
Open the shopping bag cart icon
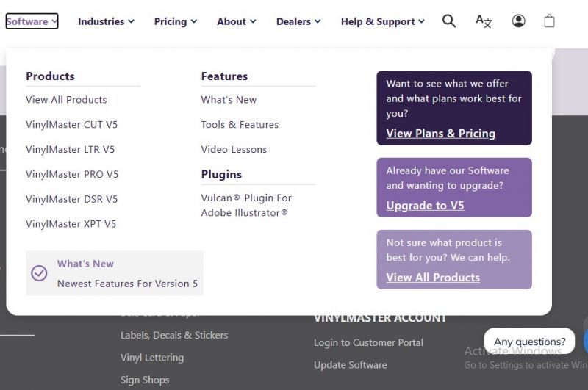(549, 21)
